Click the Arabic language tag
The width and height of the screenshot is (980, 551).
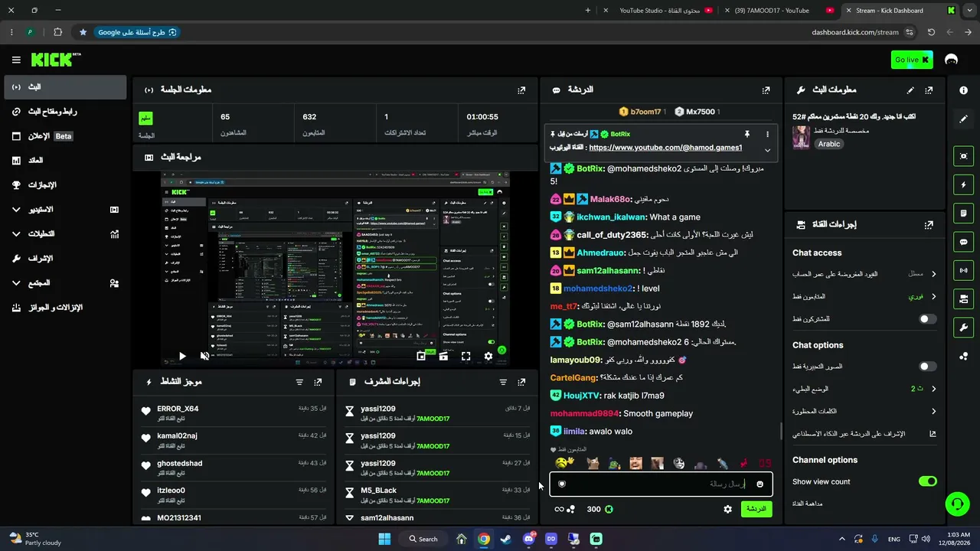point(829,144)
